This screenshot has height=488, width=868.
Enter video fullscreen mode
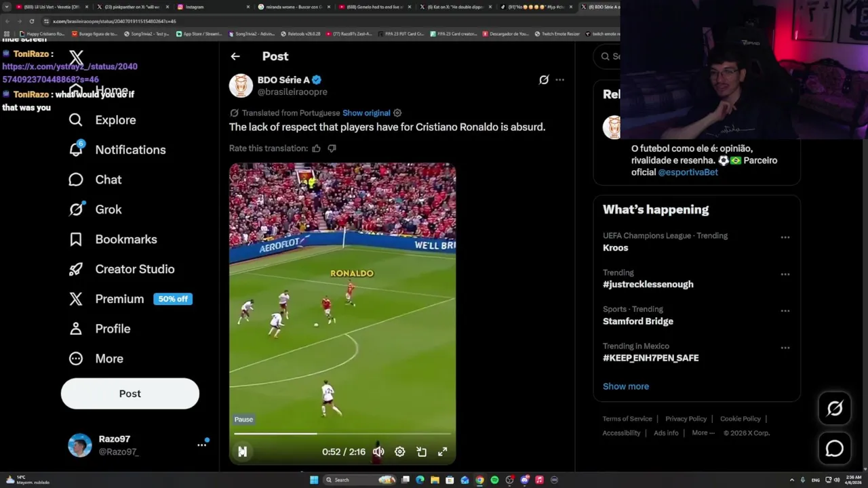442,451
